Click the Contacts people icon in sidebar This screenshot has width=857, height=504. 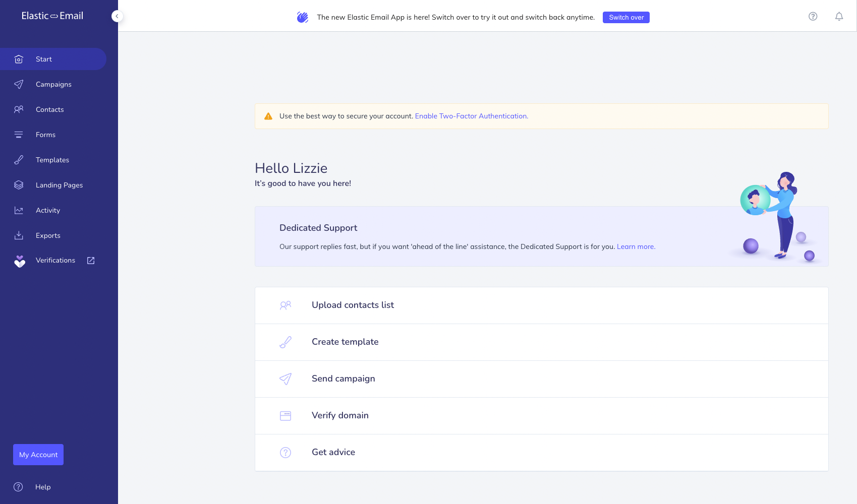(x=19, y=109)
